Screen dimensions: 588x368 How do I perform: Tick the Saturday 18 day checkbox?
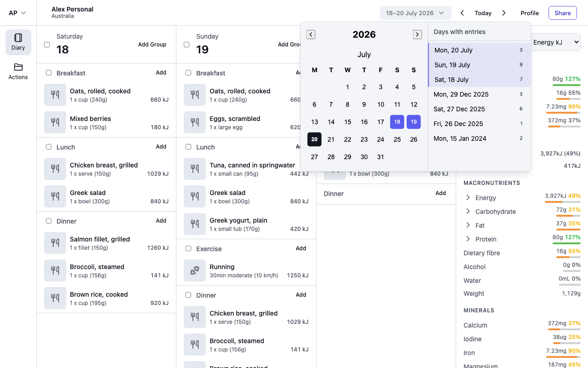47,45
